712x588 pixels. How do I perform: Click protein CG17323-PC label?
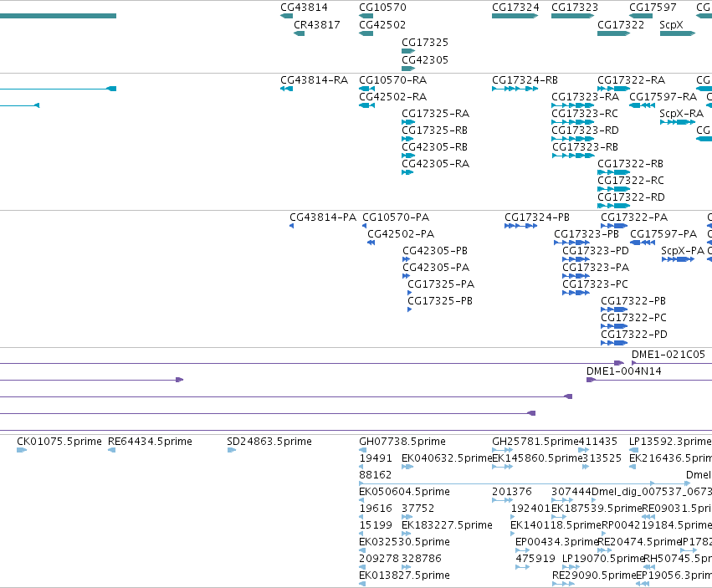tap(596, 284)
